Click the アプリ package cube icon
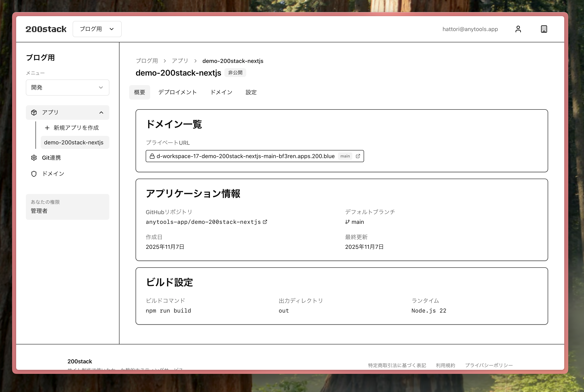The height and width of the screenshot is (392, 584). (x=34, y=113)
